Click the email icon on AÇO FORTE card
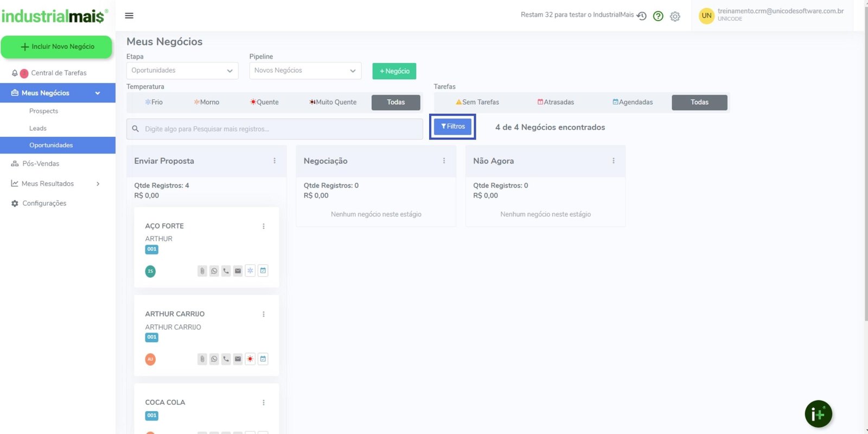The image size is (868, 434). (238, 271)
